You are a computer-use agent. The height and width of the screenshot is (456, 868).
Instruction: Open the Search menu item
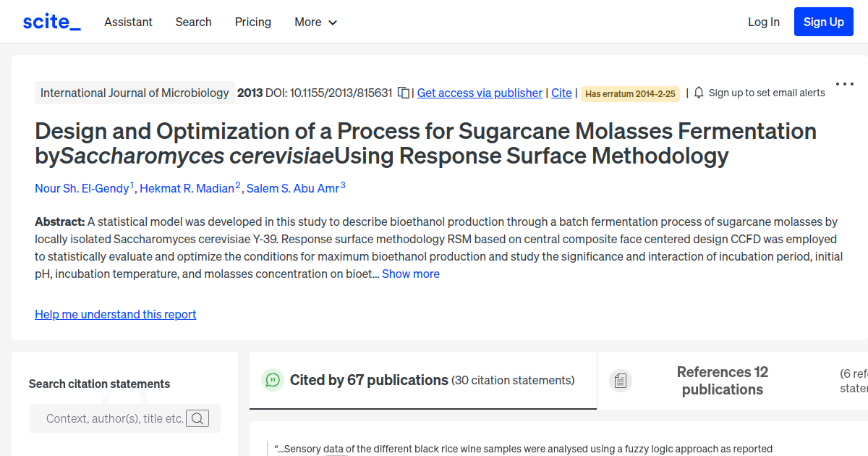click(x=193, y=22)
